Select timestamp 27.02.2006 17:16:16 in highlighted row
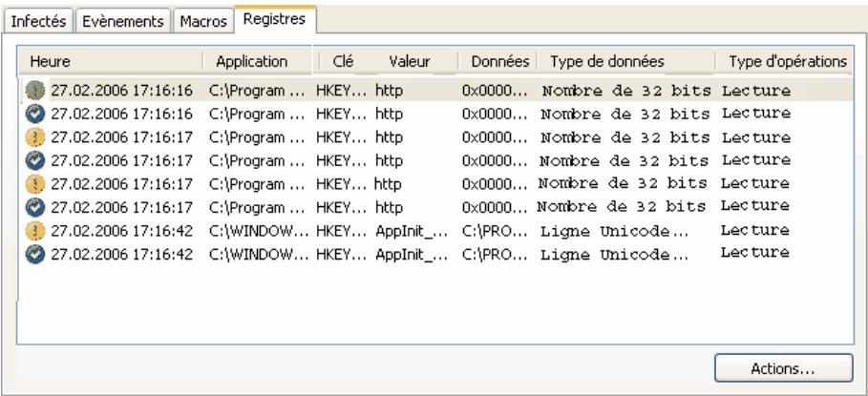Screen dimensions: 868x396 [x=122, y=92]
